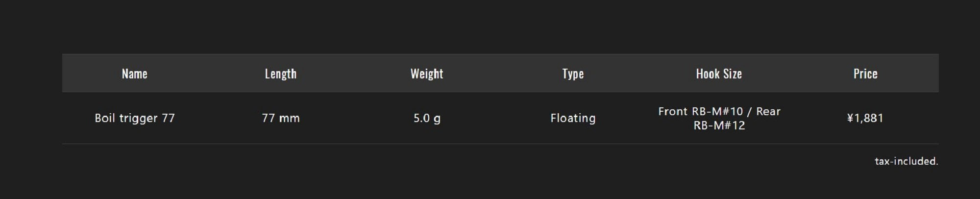Click the tax-included note
This screenshot has height=199, width=980.
[906, 161]
